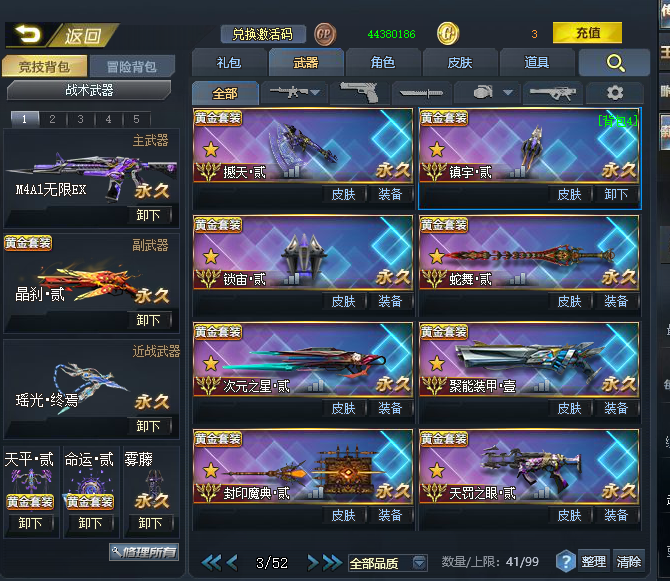
Task: Click the 修理所有 repair all button
Action: pyautogui.click(x=144, y=552)
